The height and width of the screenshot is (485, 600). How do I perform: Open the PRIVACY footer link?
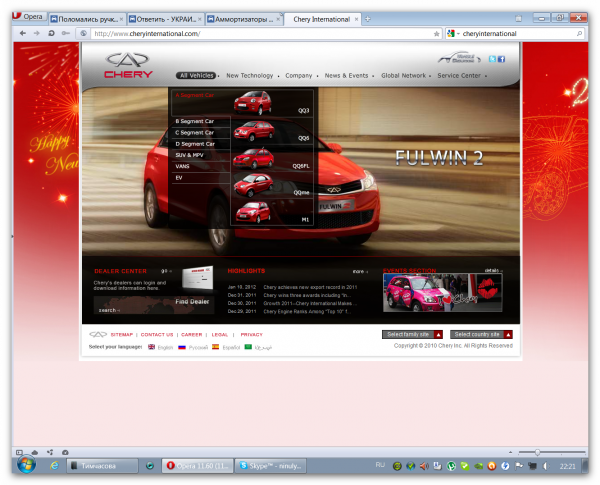(251, 335)
